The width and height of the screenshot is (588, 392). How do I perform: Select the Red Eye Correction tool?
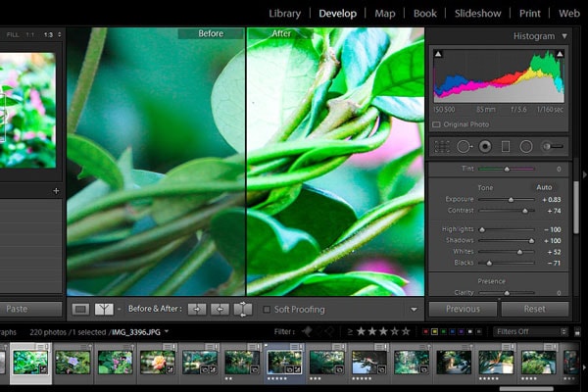[485, 146]
